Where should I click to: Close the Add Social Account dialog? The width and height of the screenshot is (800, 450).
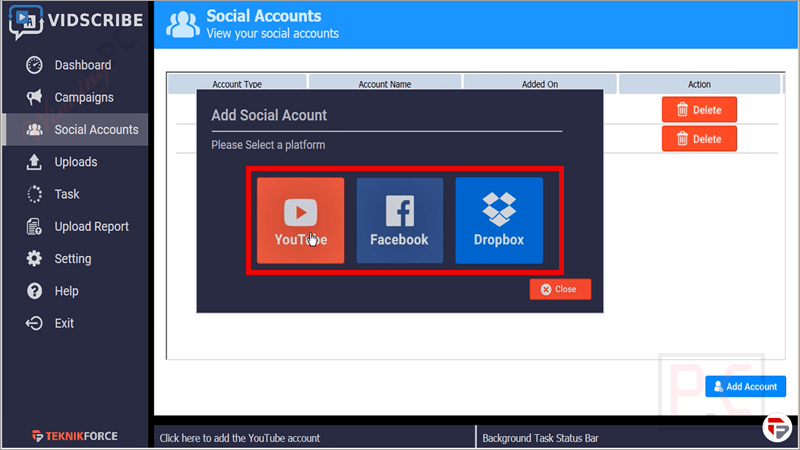point(560,289)
